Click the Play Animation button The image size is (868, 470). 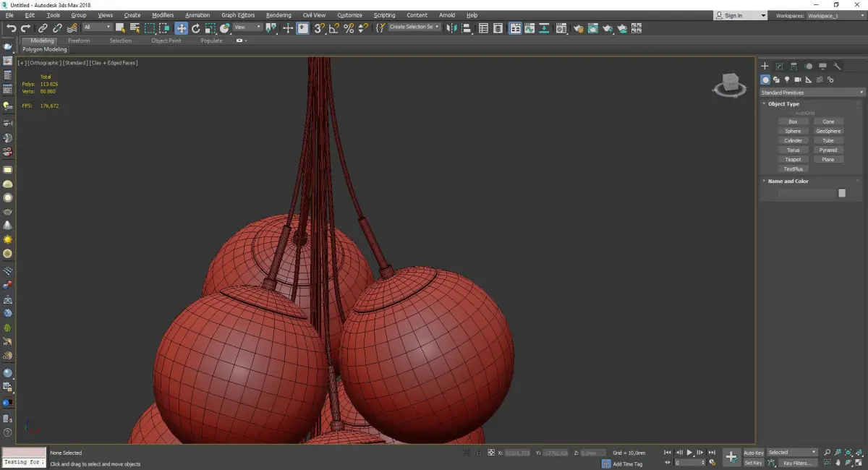click(x=689, y=453)
